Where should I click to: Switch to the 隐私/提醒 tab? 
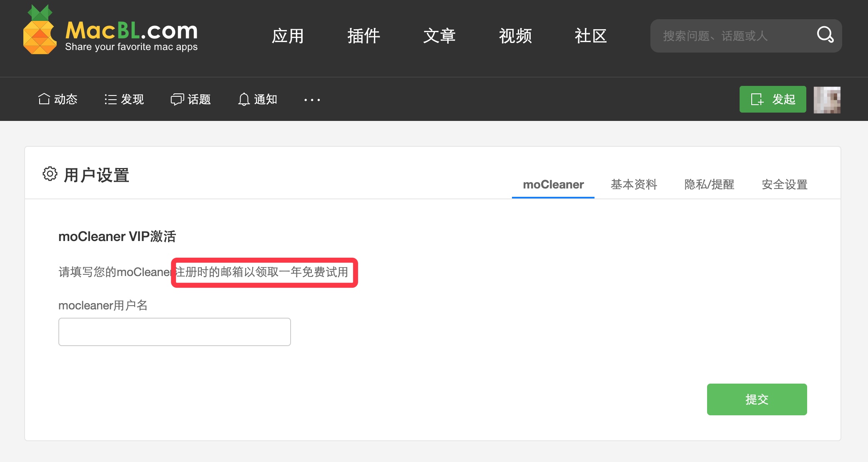pyautogui.click(x=709, y=184)
